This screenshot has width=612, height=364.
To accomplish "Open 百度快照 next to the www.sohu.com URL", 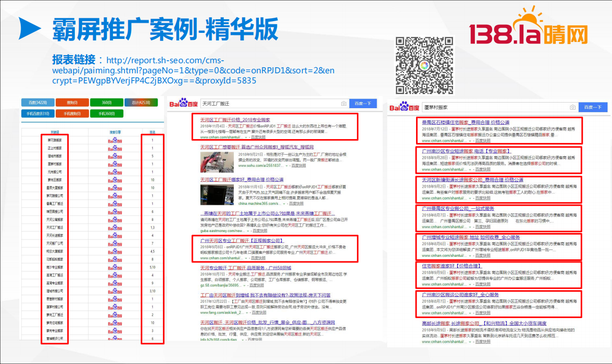I will click(x=299, y=166).
